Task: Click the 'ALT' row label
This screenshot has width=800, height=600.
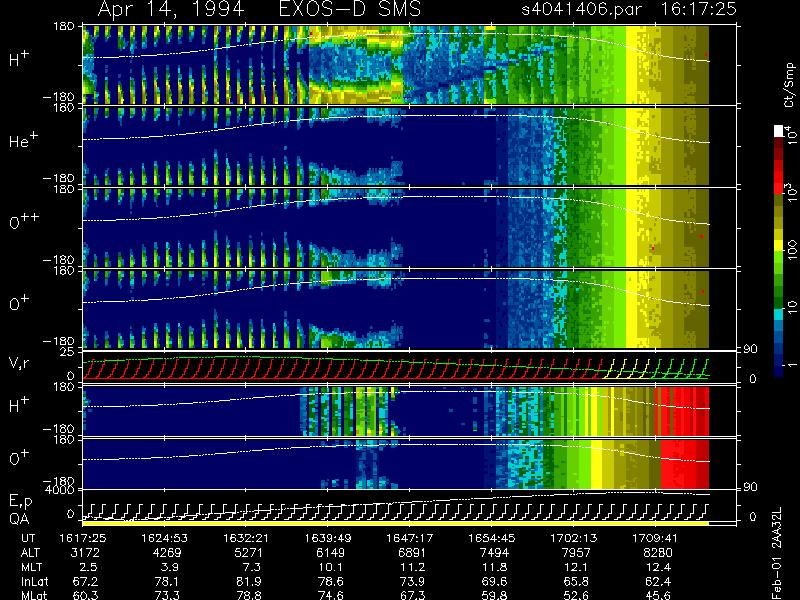Action: 30,553
